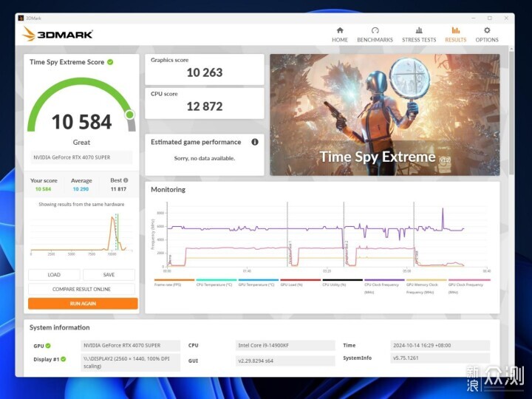Click the NVIDIA GeForce RTX 4070 SUPER label under Great
The width and height of the screenshot is (532, 399).
click(x=81, y=157)
